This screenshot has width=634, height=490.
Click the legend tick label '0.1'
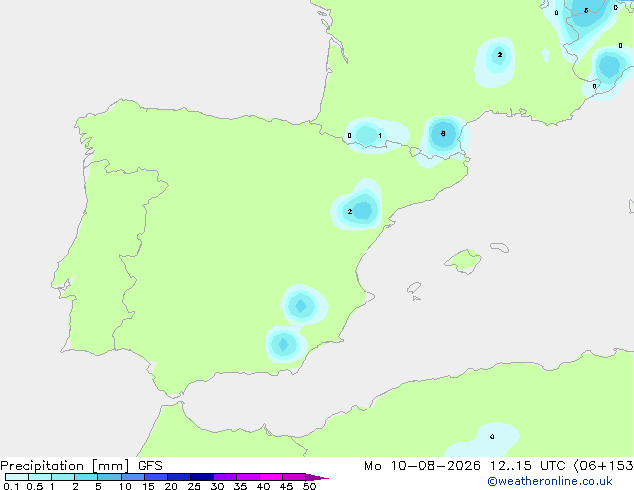(11, 486)
